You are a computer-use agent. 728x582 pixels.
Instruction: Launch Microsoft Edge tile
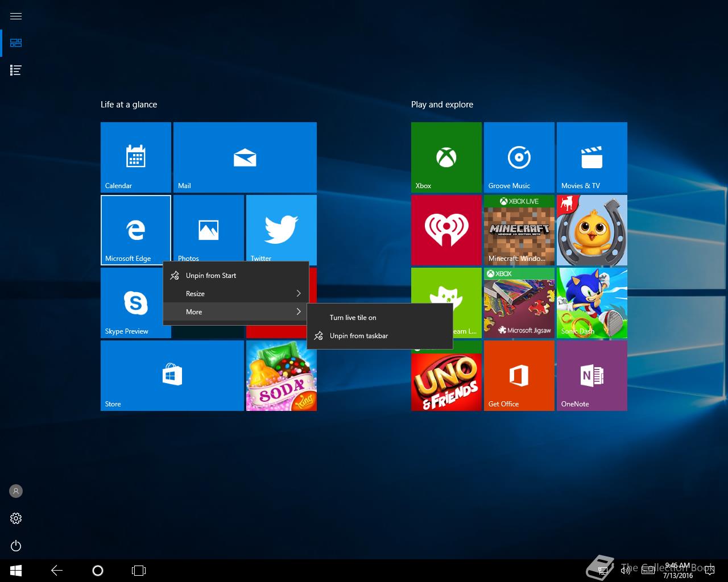tap(136, 230)
